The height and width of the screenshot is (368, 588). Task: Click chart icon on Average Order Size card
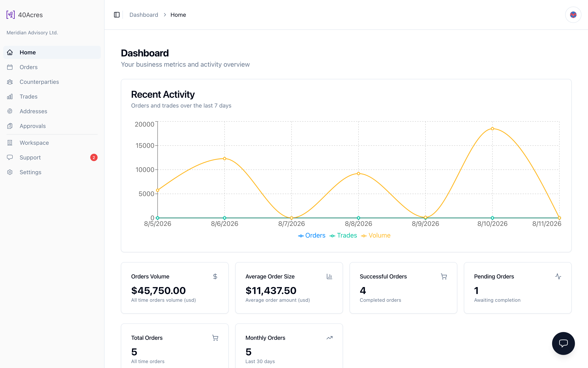pos(329,276)
